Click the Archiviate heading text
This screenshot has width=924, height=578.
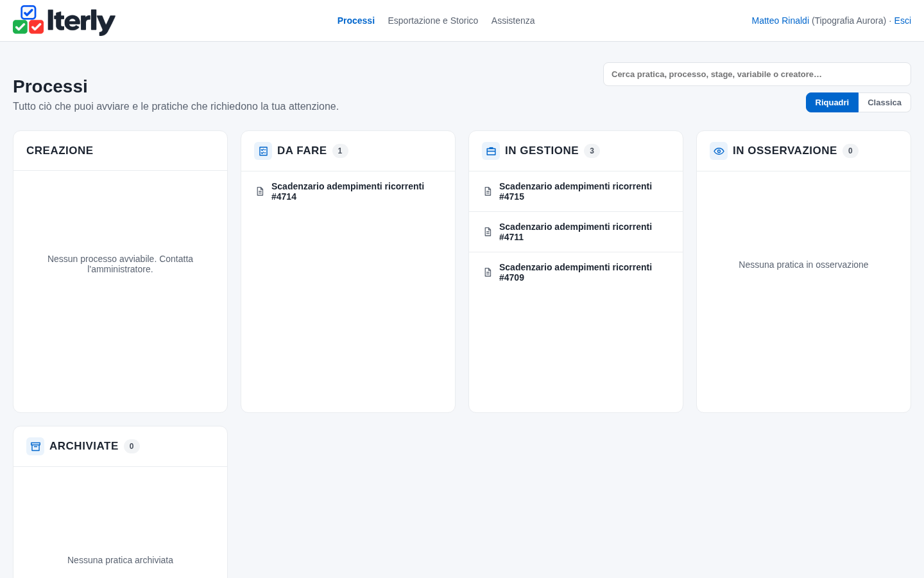pos(83,446)
